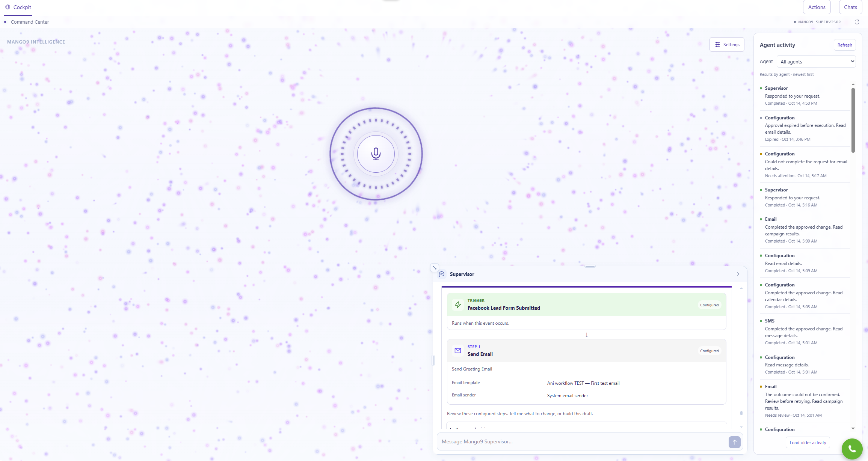
Task: Click the Agent activity scroll-down arrow
Action: [853, 428]
